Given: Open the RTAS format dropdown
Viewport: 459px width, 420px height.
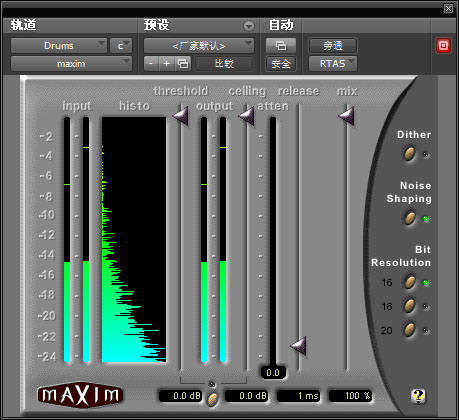Looking at the screenshot, I should [333, 64].
